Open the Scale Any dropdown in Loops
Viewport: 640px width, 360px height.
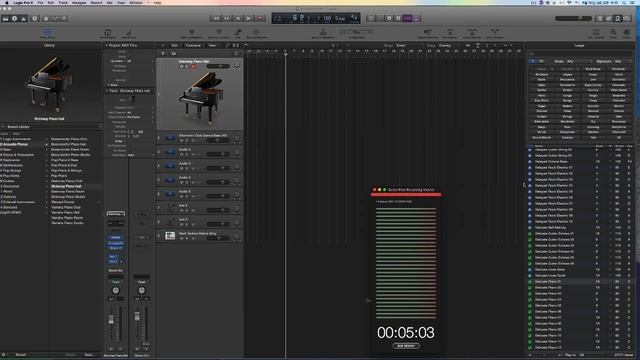coord(579,61)
